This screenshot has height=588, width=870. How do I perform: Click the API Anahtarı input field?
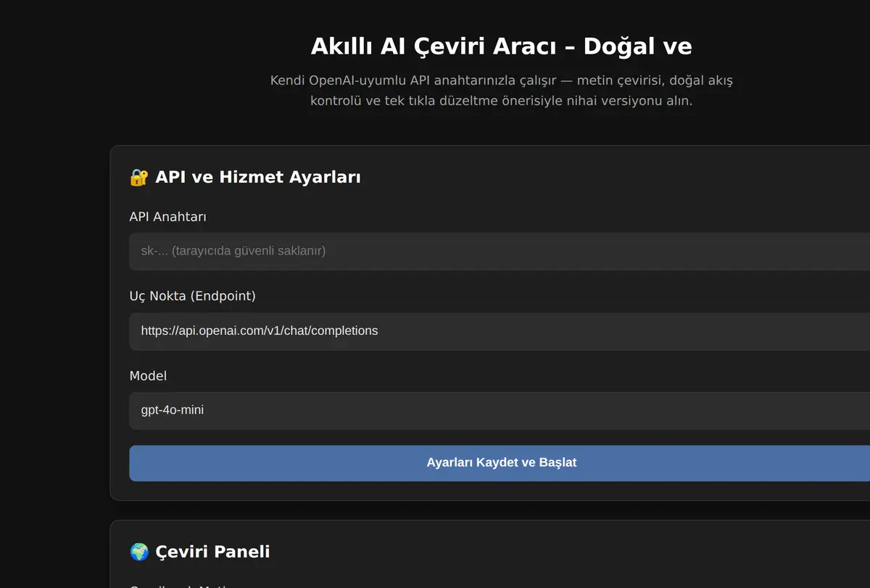pos(500,251)
